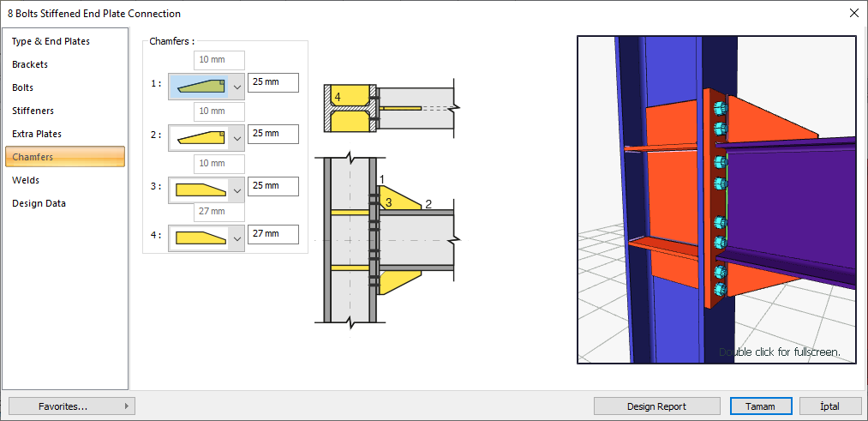Click the disabled 27 mm field above chamfer 4
Screen dimensions: 868x421
(x=219, y=212)
